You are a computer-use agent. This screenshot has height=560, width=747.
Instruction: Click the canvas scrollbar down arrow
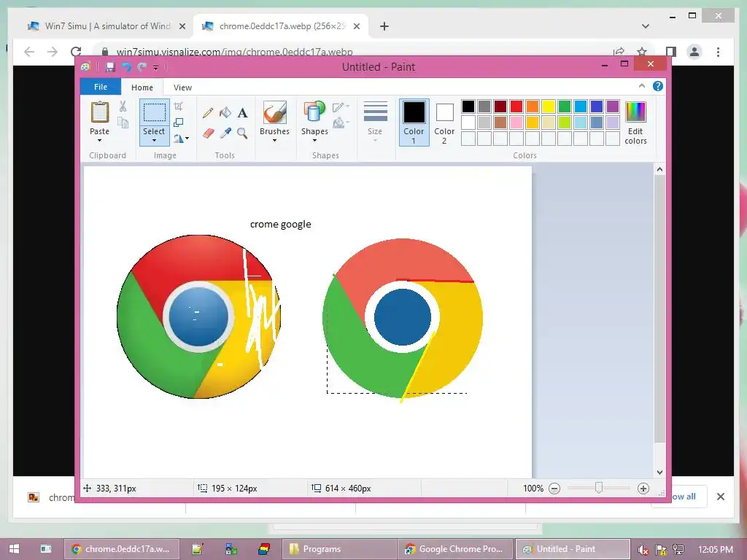click(659, 472)
